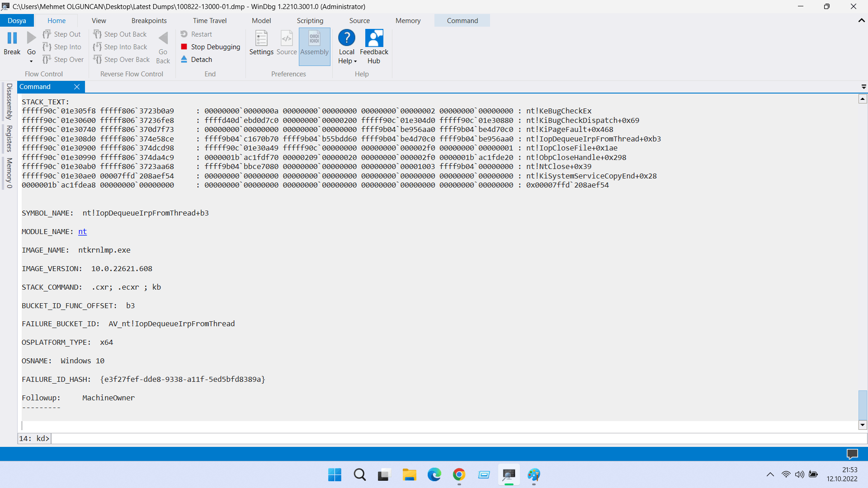Open the Disassembly side panel tab
This screenshot has height=488, width=868.
tap(9, 101)
